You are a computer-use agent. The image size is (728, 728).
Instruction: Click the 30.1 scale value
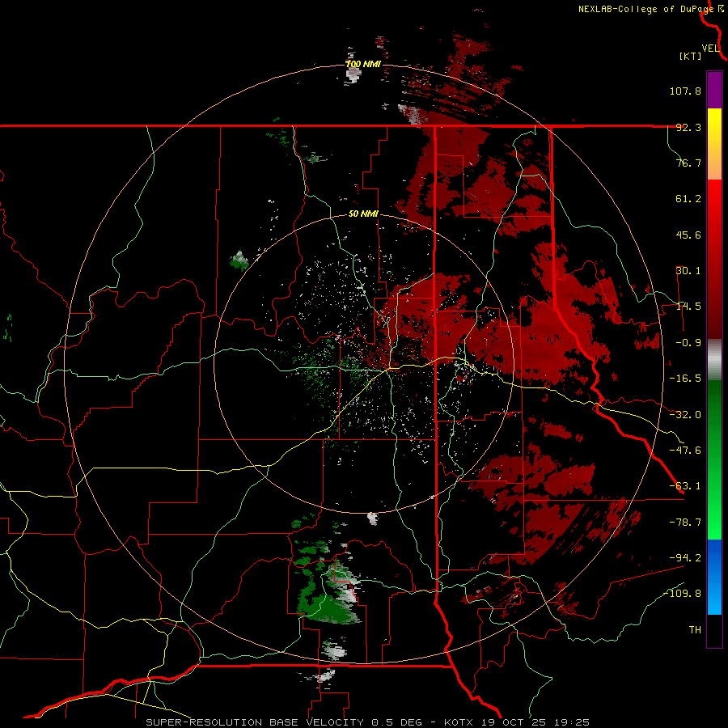click(x=688, y=271)
